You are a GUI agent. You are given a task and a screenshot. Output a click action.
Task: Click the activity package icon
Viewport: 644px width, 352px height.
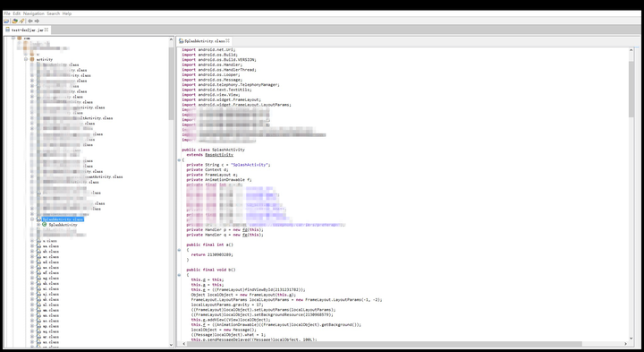(32, 59)
